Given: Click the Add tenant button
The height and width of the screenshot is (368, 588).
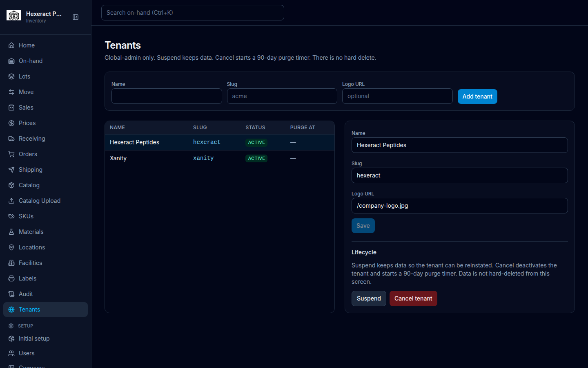Looking at the screenshot, I should (477, 96).
